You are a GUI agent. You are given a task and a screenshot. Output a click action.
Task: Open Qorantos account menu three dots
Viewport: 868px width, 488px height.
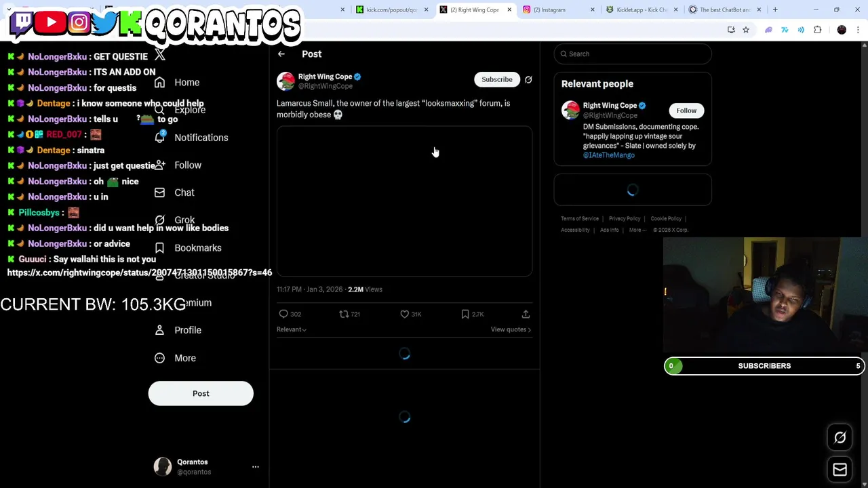coord(256,467)
